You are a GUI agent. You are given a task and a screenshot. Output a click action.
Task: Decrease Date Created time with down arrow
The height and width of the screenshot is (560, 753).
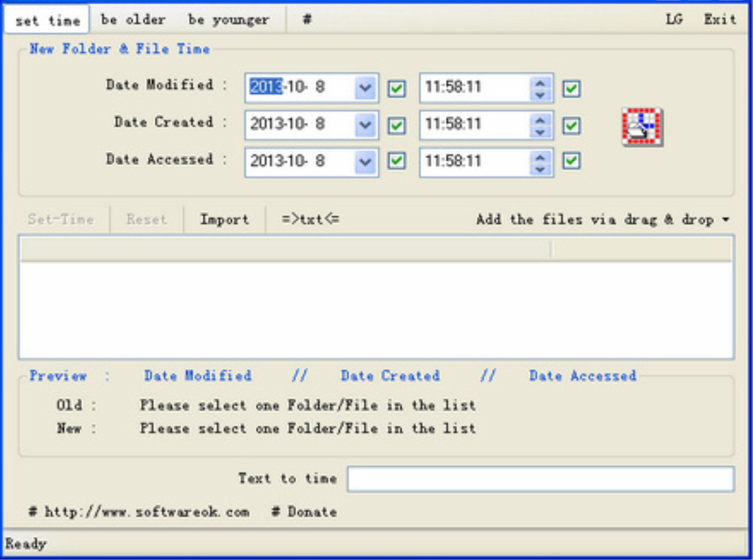click(x=541, y=131)
